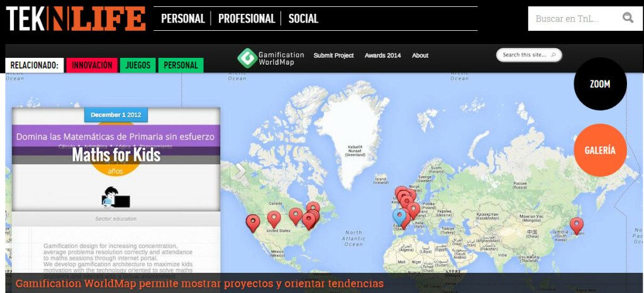Go to Submit Project in map navigation
This screenshot has height=293, width=644.
point(333,55)
